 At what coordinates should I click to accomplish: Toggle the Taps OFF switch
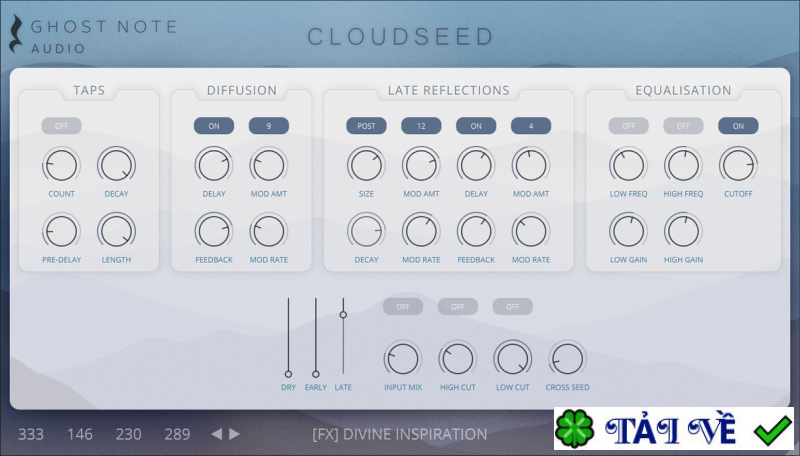click(61, 126)
